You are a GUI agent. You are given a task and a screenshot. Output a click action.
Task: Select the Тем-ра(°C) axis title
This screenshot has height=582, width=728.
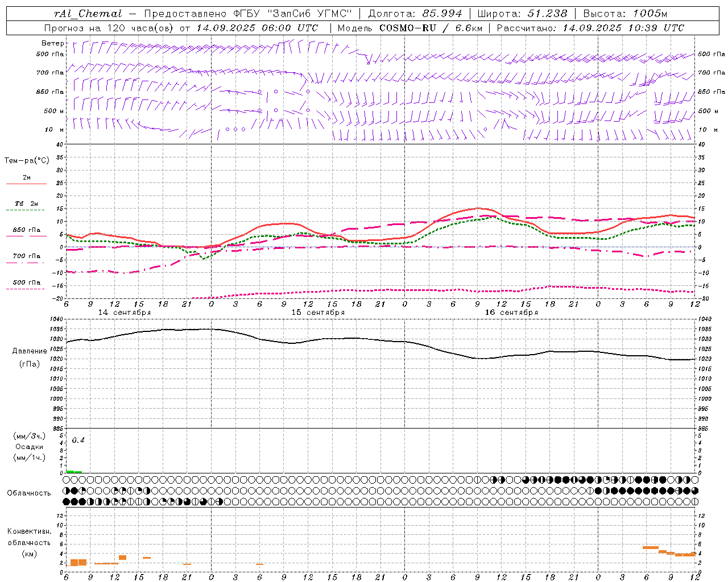pyautogui.click(x=27, y=161)
